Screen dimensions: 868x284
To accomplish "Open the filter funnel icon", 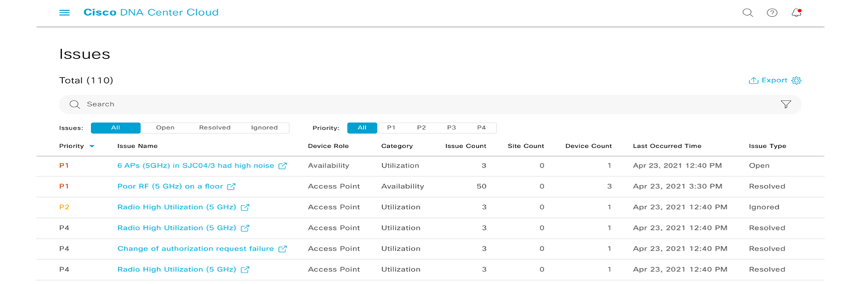I will click(785, 104).
